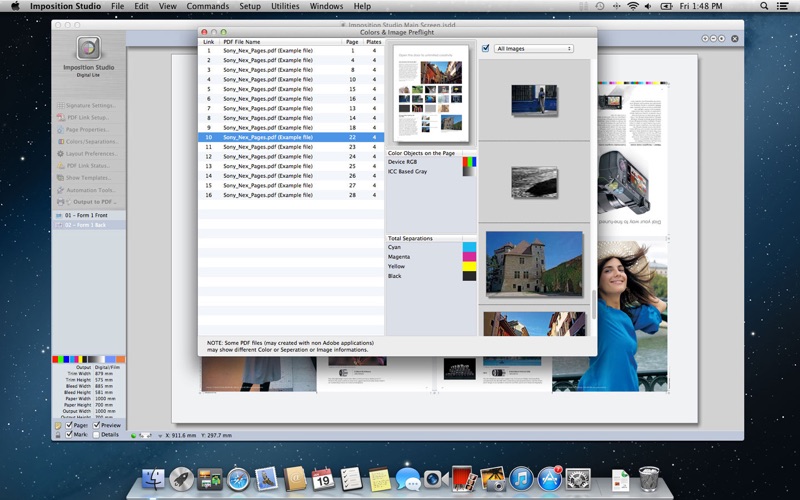
Task: Disable the Preview checkbox
Action: (97, 425)
